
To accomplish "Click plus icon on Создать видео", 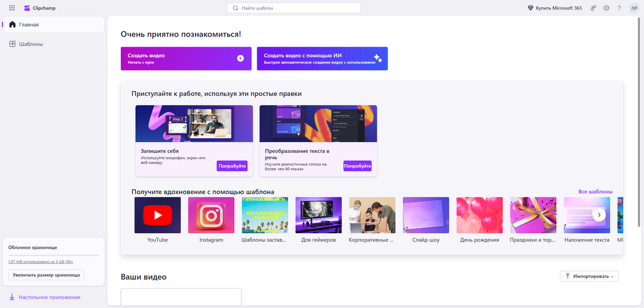I will tap(240, 58).
